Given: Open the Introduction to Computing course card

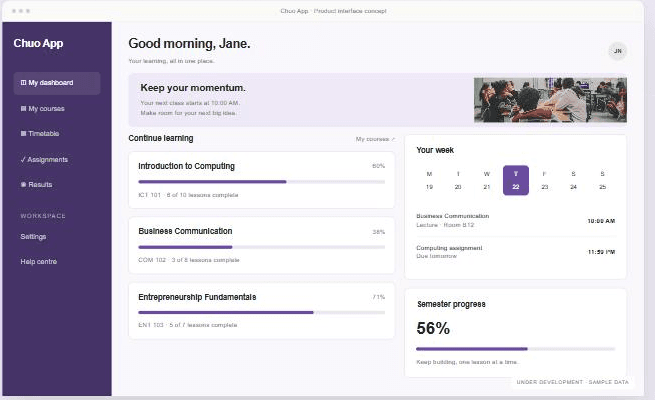Looking at the screenshot, I should [261, 180].
